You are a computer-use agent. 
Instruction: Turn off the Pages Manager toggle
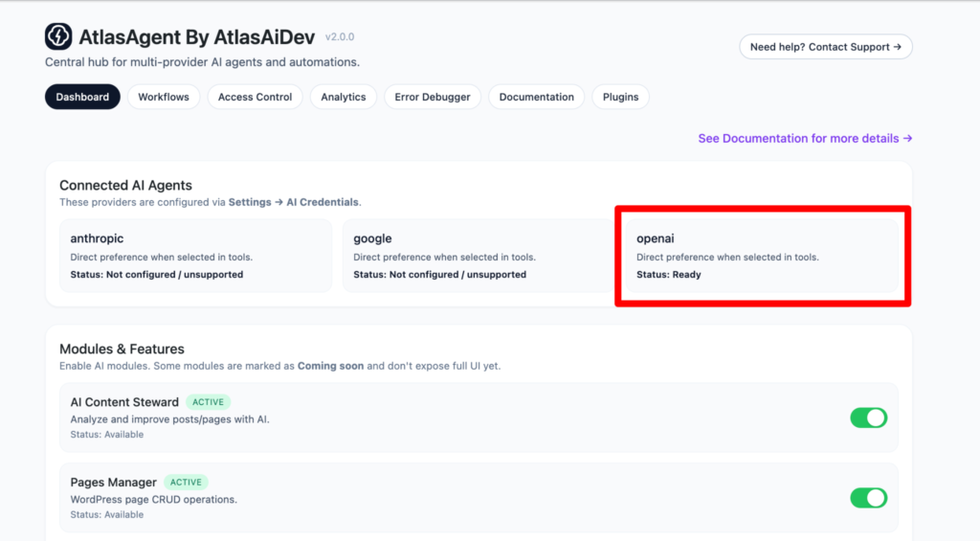(869, 498)
